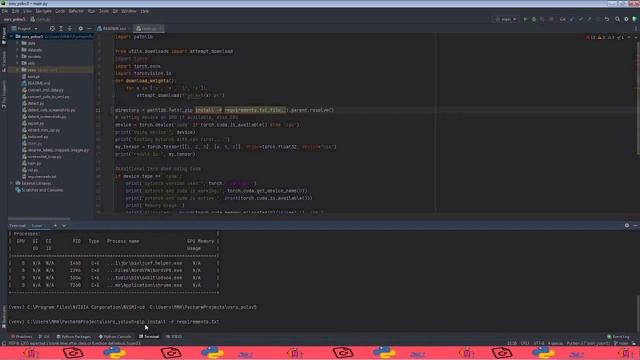Select the main.py editor tab
Image resolution: width=640 pixels, height=360 pixels.
tap(149, 29)
